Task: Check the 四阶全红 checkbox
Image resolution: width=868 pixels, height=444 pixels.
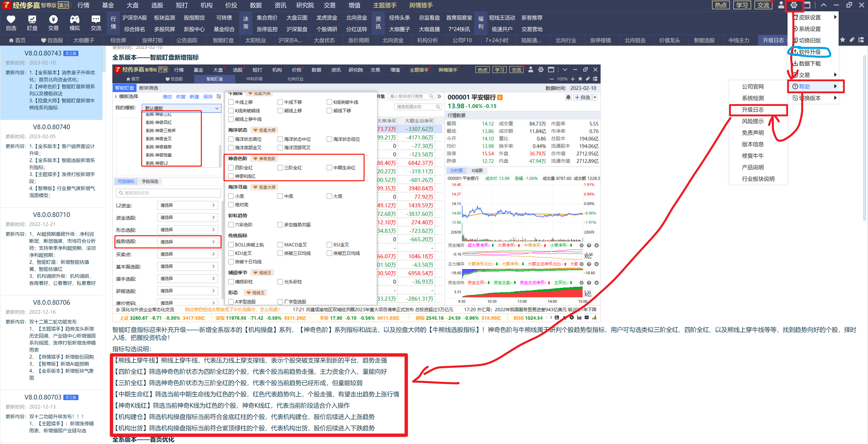Action: pos(231,168)
